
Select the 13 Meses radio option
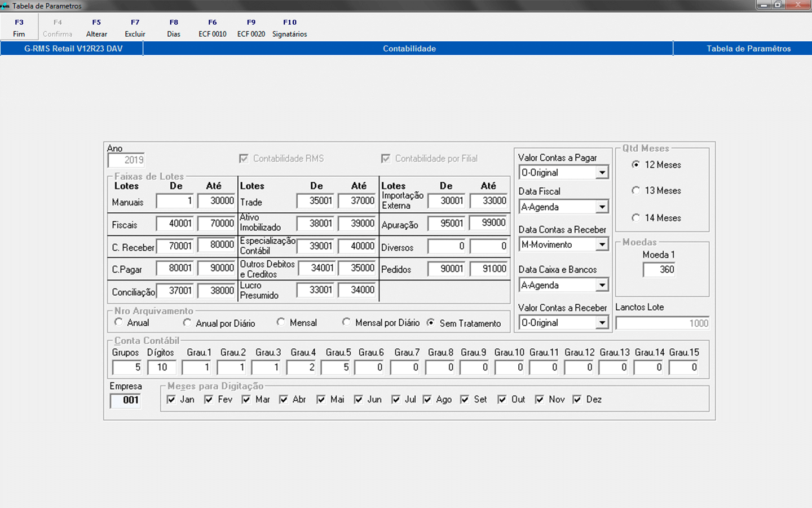[x=636, y=191]
